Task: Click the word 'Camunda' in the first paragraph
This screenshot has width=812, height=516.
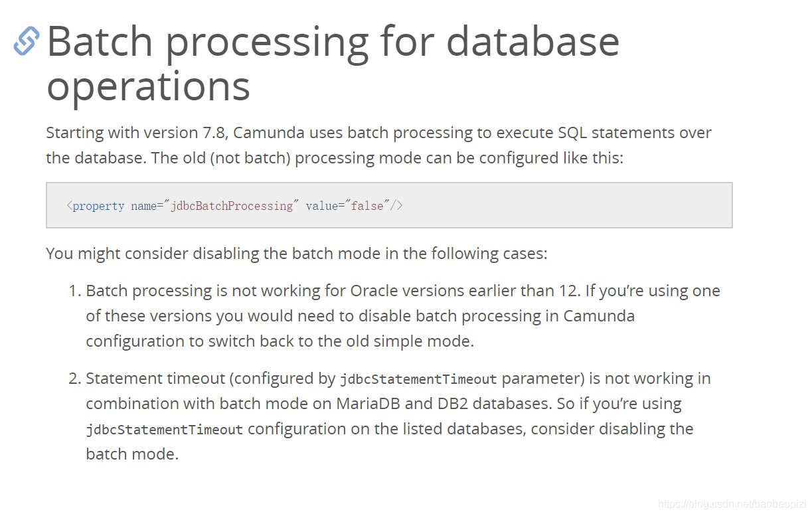Action: 269,133
